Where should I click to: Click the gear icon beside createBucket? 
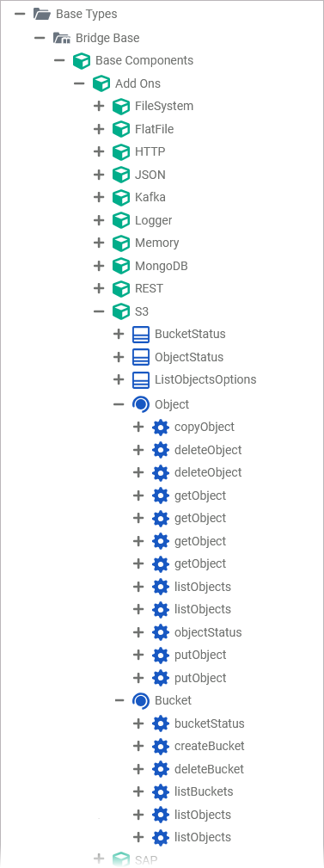point(161,746)
